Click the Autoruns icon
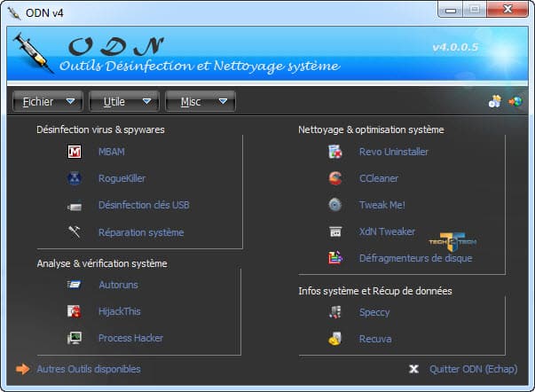The height and width of the screenshot is (392, 535). 75,285
